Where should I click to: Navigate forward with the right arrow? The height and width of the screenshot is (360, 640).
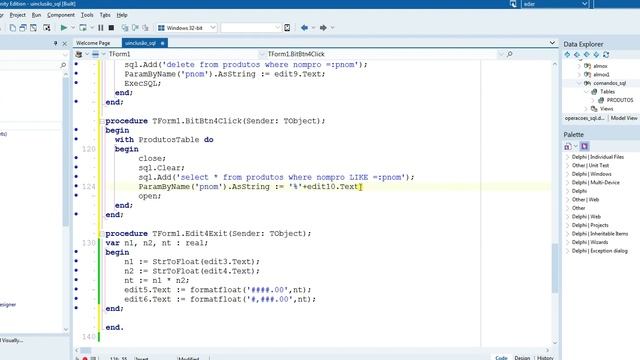[x=323, y=28]
